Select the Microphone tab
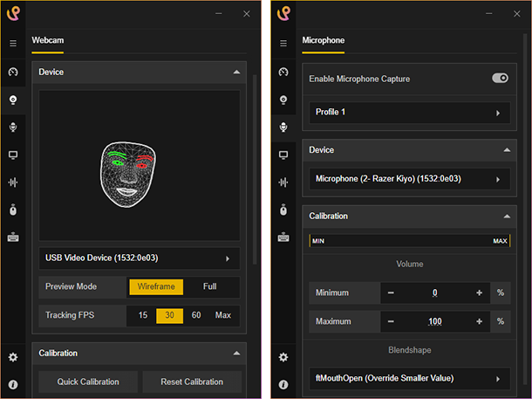 click(323, 40)
